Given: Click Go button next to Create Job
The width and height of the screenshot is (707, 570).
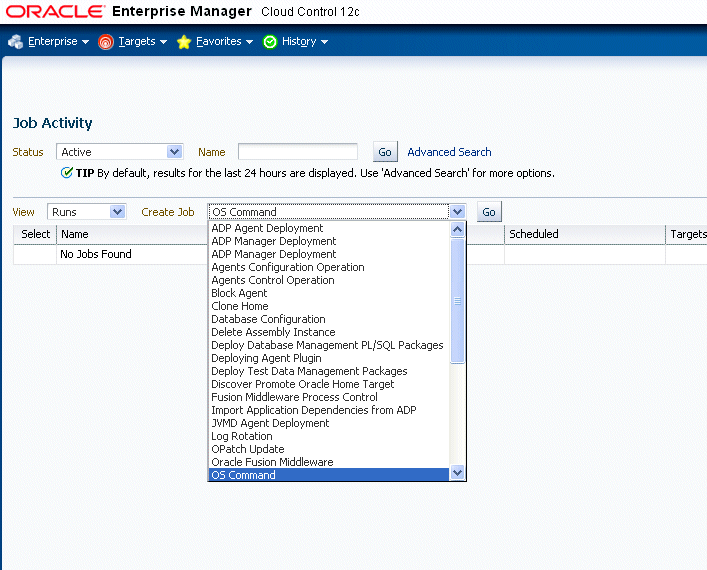Looking at the screenshot, I should [x=489, y=212].
